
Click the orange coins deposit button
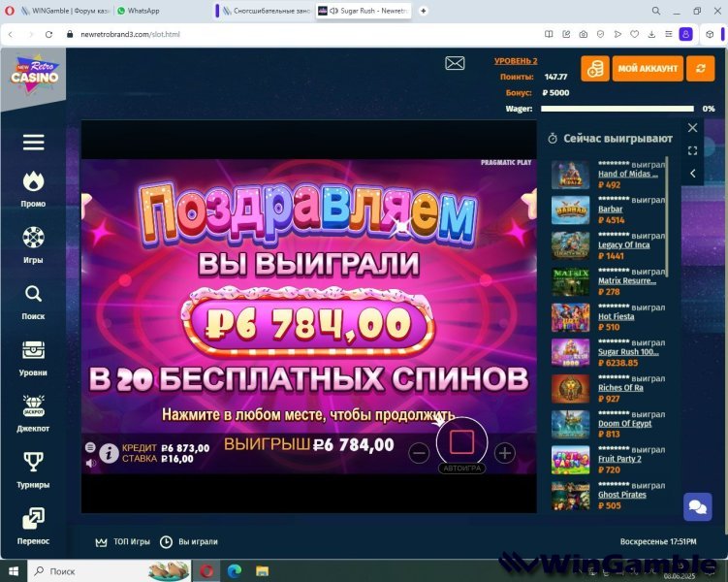coord(595,68)
